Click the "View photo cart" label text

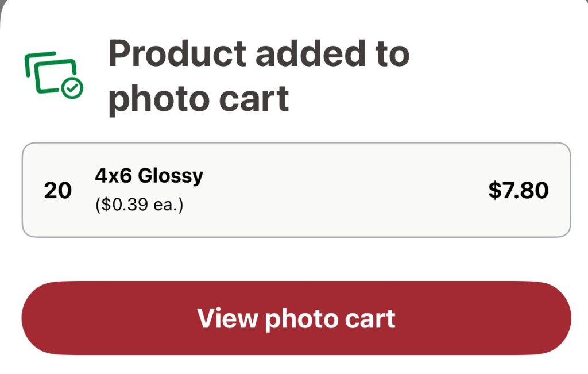click(x=296, y=318)
